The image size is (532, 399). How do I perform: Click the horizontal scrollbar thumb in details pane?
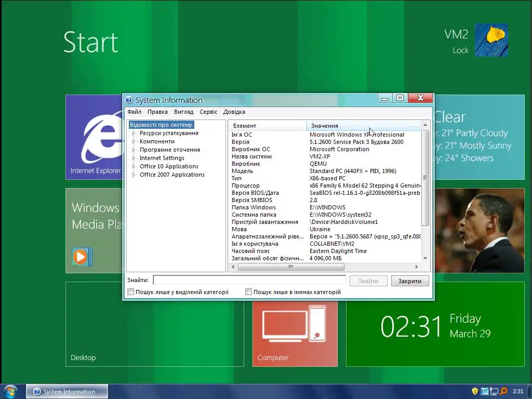click(x=291, y=267)
